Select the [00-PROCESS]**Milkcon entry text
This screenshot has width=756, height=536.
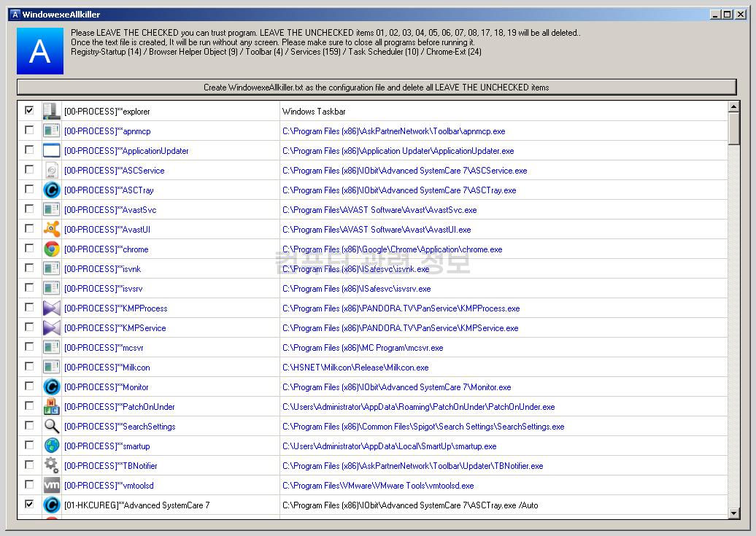(107, 368)
